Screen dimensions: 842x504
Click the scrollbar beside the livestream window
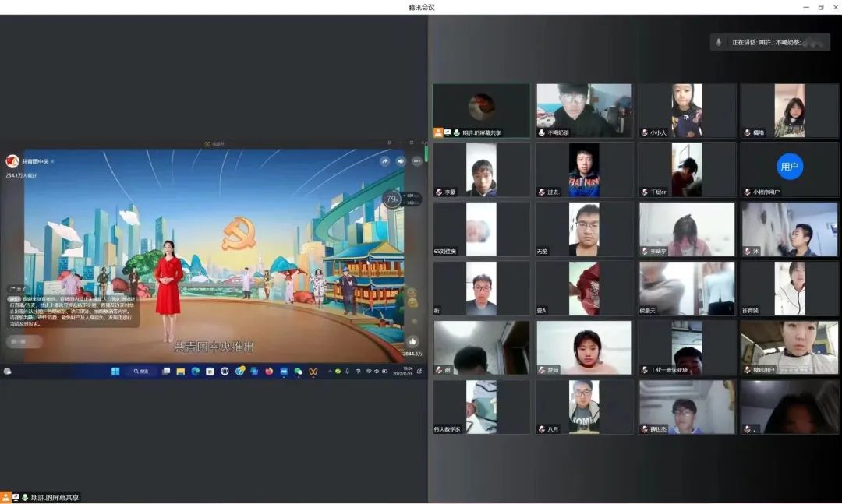tap(426, 153)
